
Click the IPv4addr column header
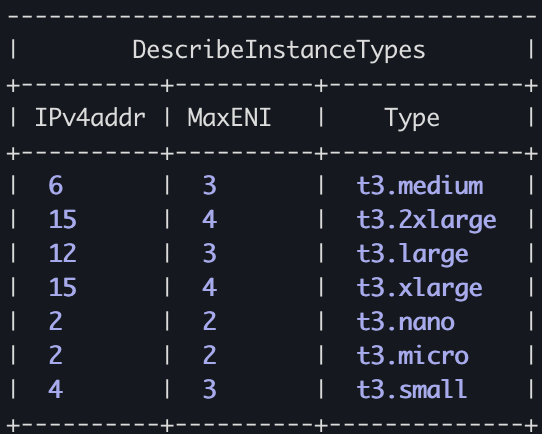tap(90, 118)
